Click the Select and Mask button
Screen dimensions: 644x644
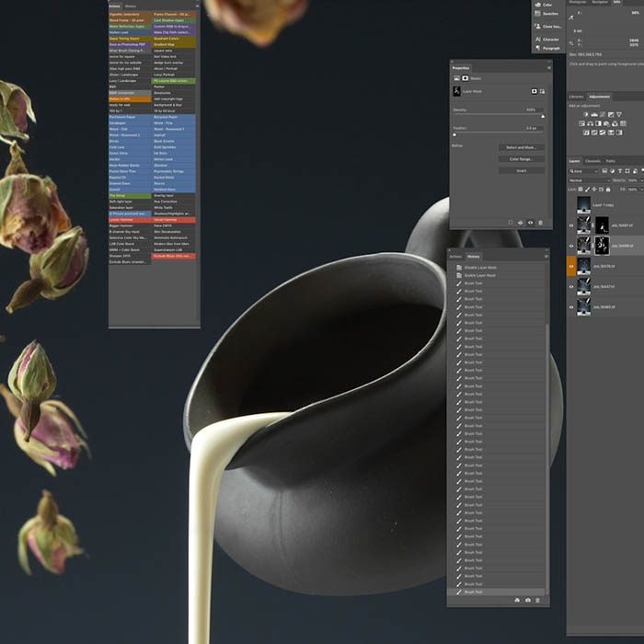coord(522,147)
